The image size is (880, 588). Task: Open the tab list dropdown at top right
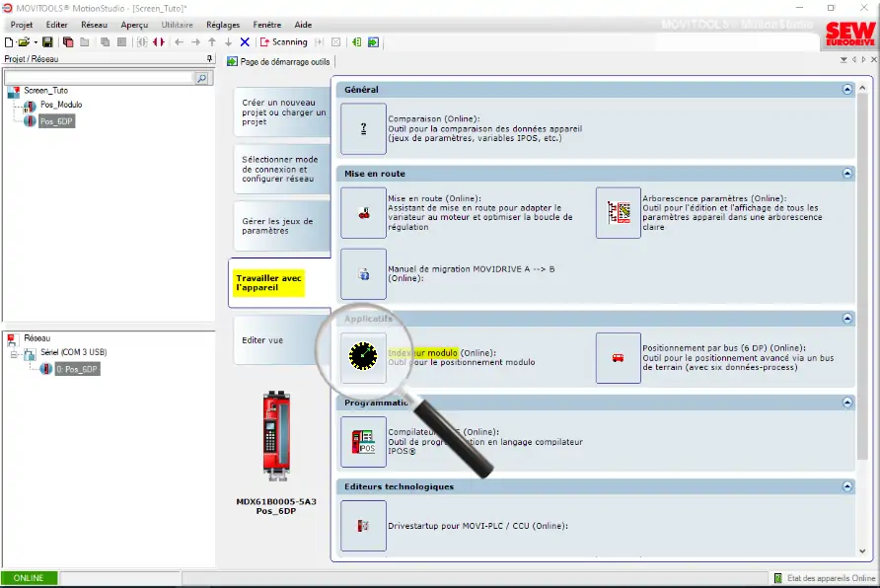(x=843, y=59)
